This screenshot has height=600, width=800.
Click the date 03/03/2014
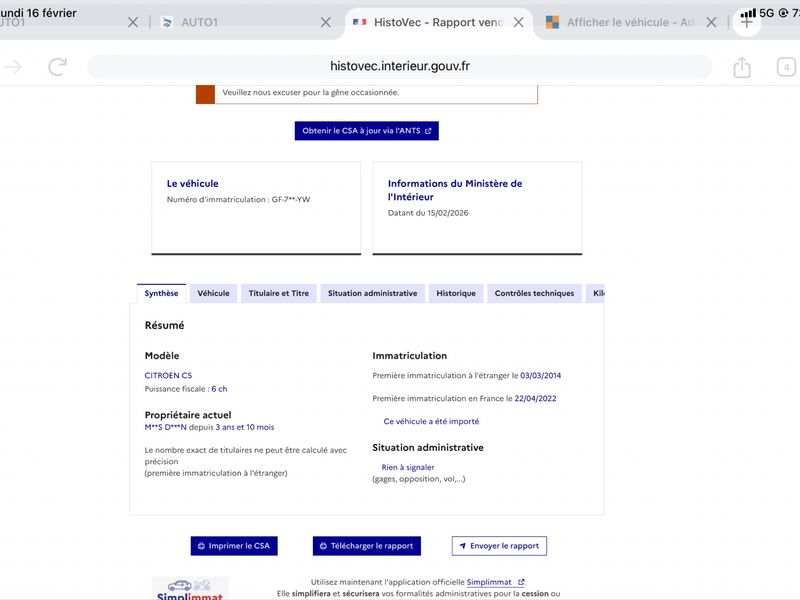coord(540,376)
